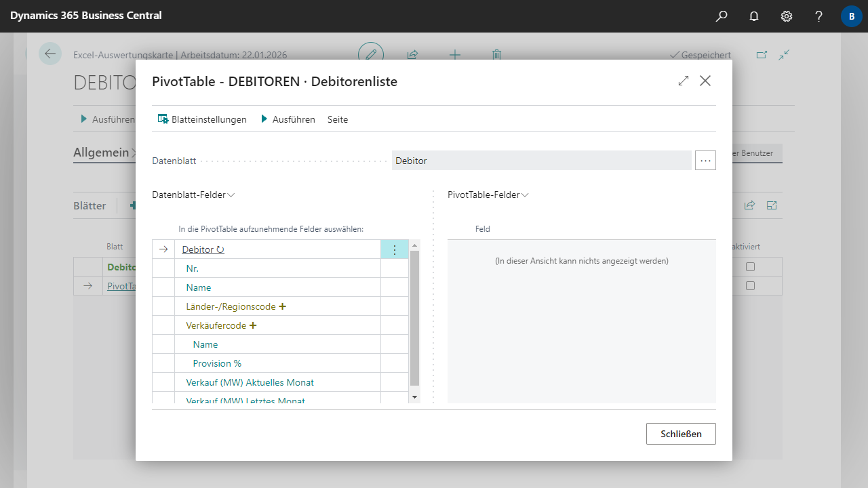Click the Schließen button
868x488 pixels.
[x=681, y=434]
